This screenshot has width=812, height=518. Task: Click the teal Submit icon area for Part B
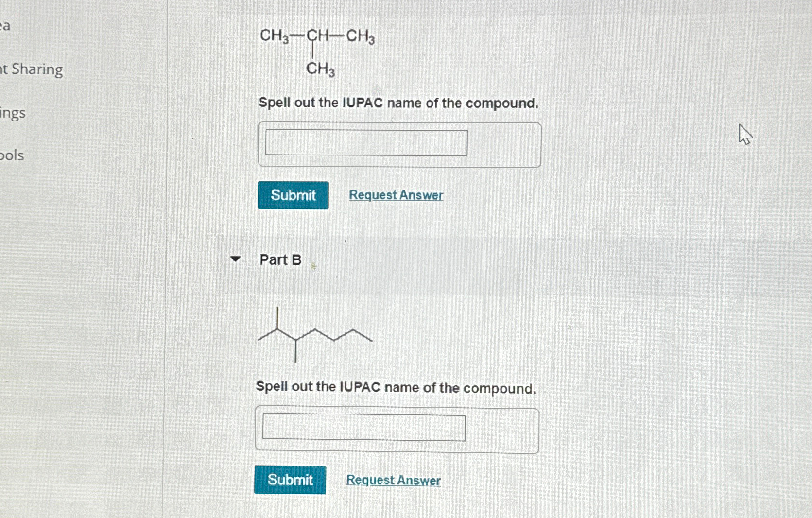tap(290, 480)
